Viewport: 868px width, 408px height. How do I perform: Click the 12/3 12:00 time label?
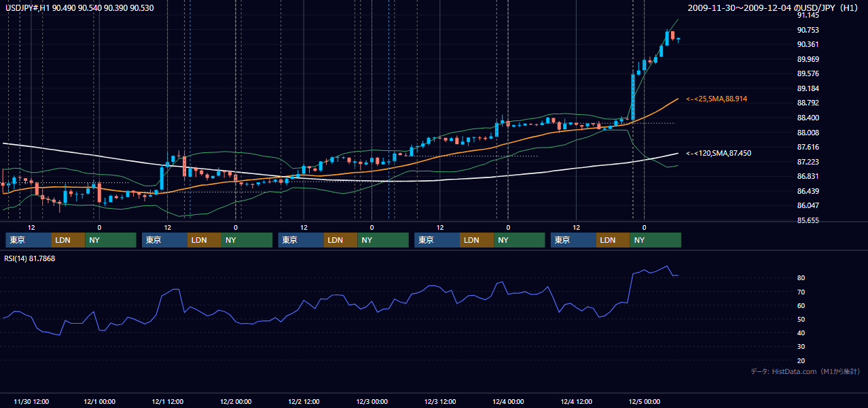coord(440,401)
